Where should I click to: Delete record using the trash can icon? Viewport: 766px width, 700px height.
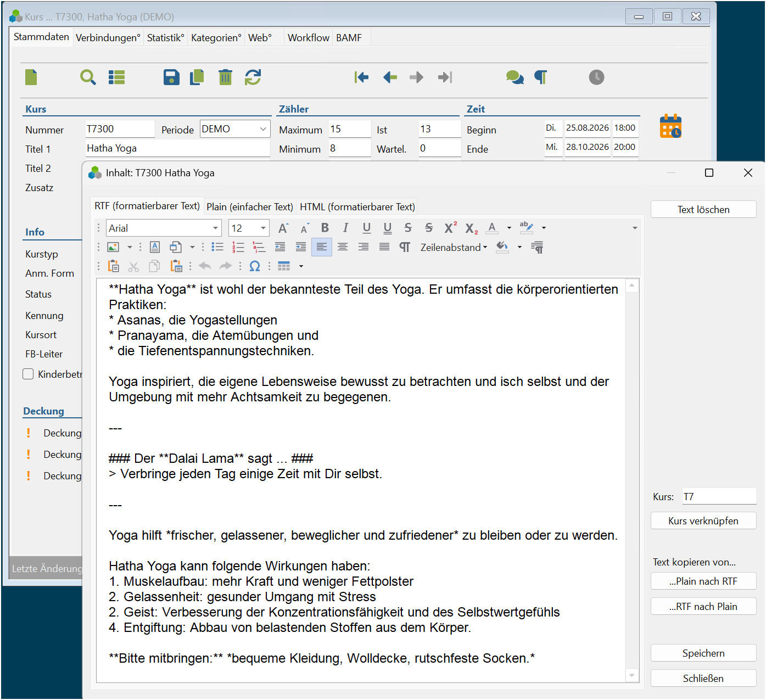click(225, 77)
